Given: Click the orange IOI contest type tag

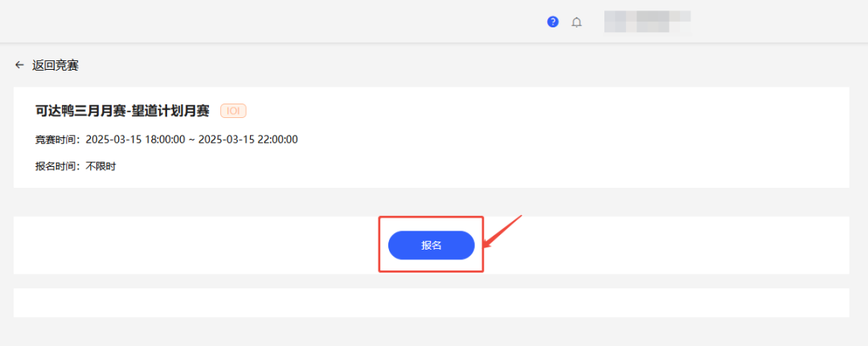Looking at the screenshot, I should pyautogui.click(x=233, y=111).
